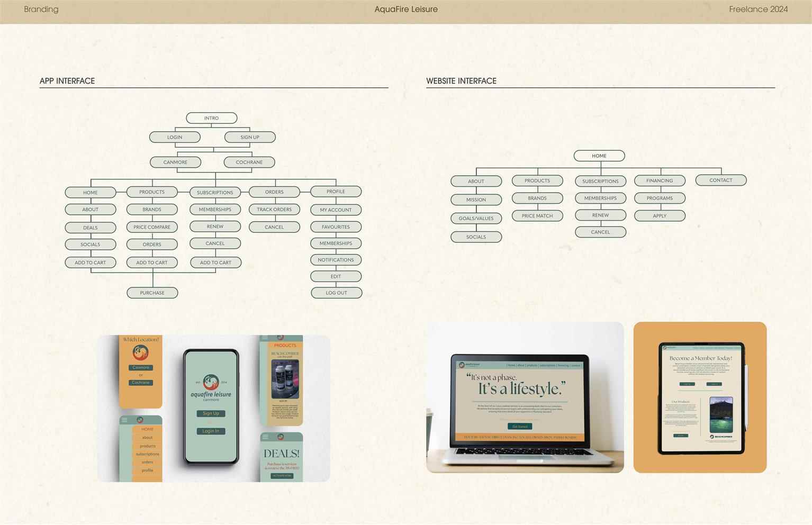Viewport: 812px width, 525px height.
Task: Click 'Branding' in the top banner
Action: (x=41, y=9)
